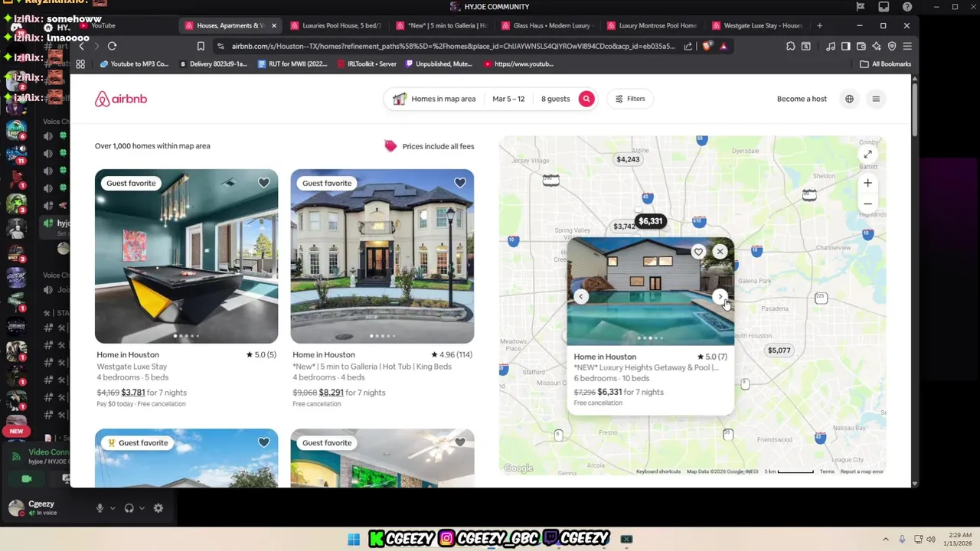
Task: Open IRLToolkit Server bookmark
Action: pos(367,64)
